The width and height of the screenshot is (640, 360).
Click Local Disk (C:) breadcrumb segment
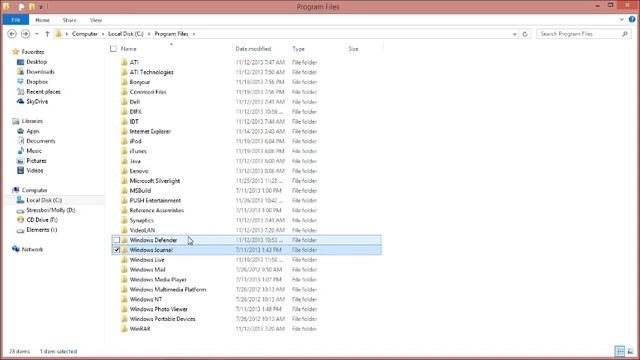[x=126, y=34]
